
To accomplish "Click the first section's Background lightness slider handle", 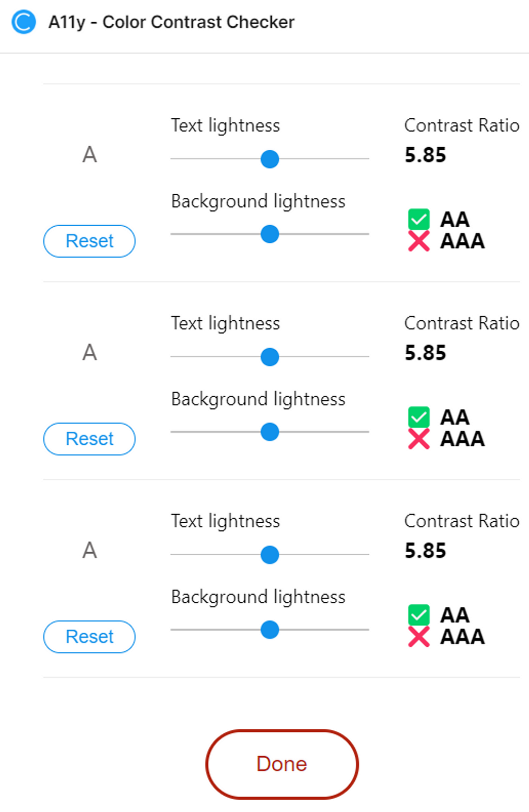I will 270,234.
